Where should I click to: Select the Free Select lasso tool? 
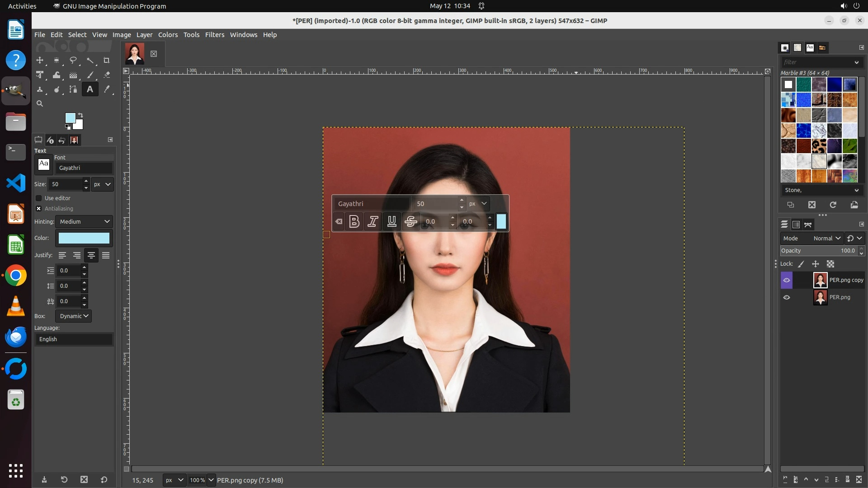(x=73, y=61)
